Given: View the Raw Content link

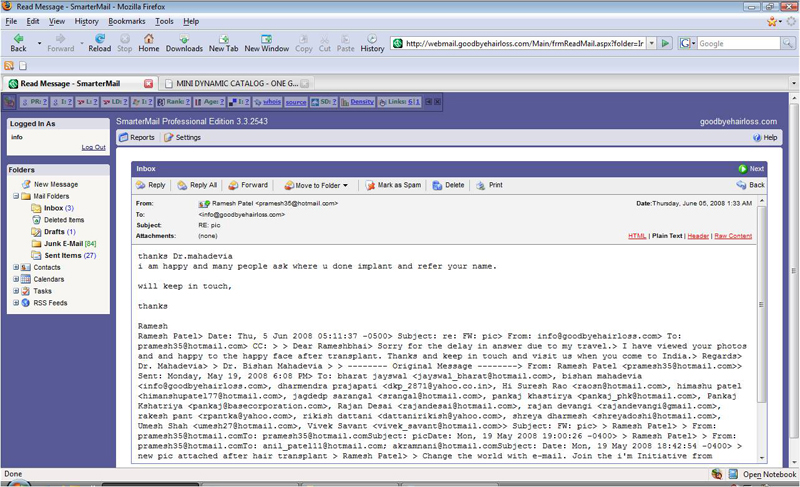Looking at the screenshot, I should (733, 236).
